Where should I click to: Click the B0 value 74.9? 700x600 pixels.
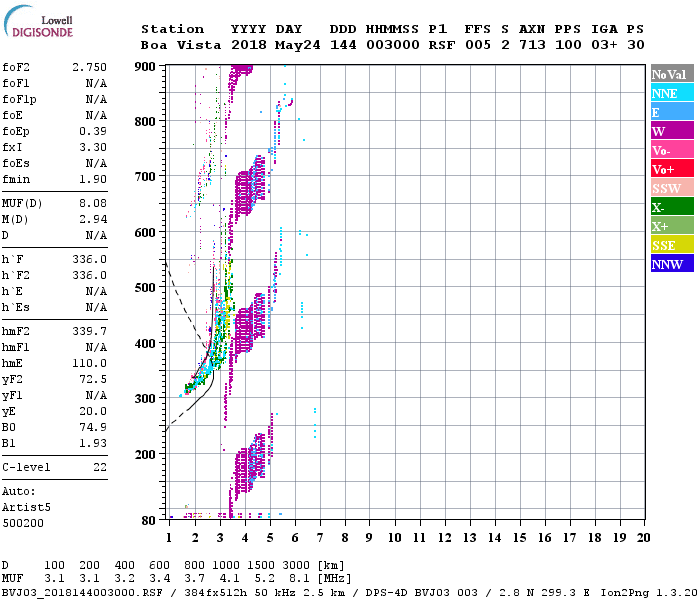[93, 427]
